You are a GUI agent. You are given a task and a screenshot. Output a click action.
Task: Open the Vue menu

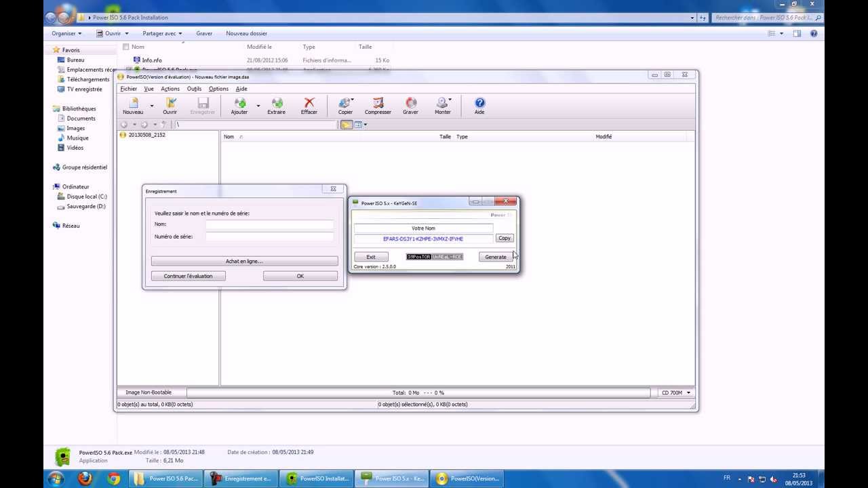point(149,89)
